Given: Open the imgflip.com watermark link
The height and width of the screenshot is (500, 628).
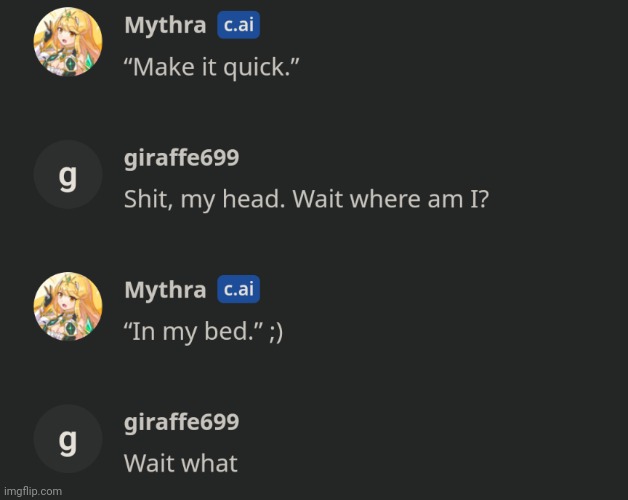Looking at the screenshot, I should tap(32, 491).
